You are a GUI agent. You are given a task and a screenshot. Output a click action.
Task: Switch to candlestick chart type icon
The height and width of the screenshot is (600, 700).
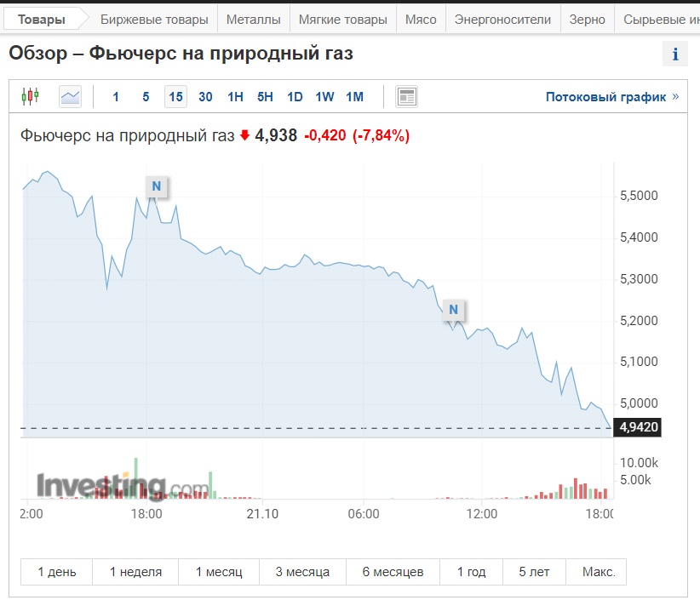[31, 96]
